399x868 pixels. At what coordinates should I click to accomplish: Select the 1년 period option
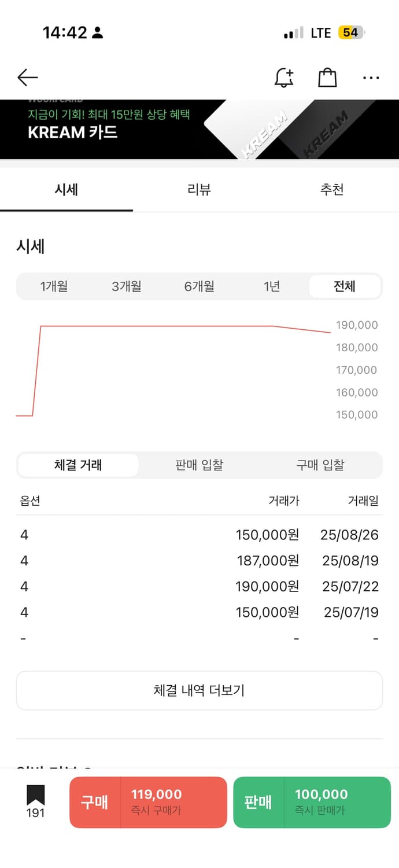pyautogui.click(x=272, y=286)
